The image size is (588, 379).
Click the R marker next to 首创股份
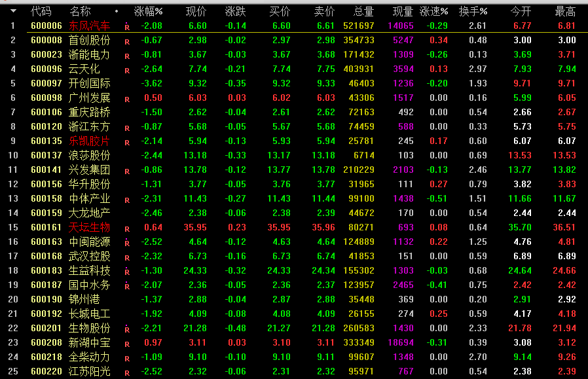tap(127, 42)
